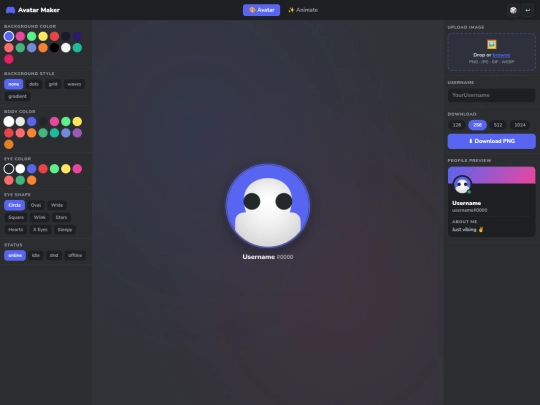Select 1024 download size
Image resolution: width=540 pixels, height=405 pixels.
pos(520,125)
